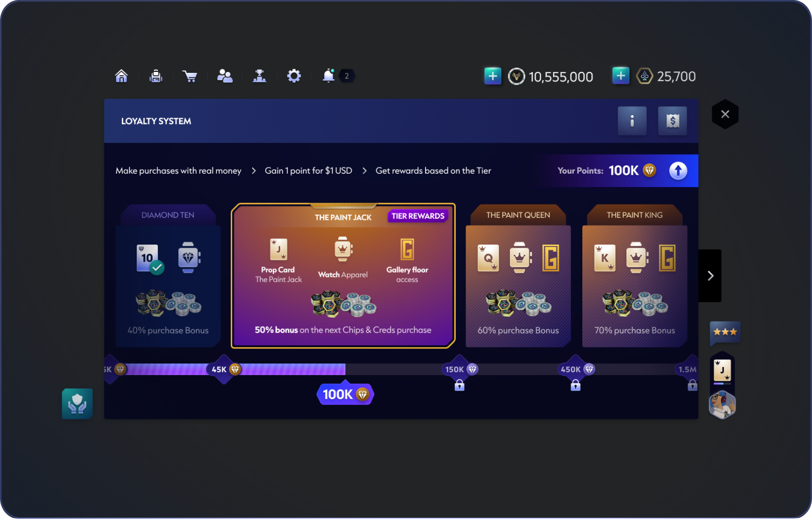Open loyalty system info button
Screen dimensions: 812x519
(x=632, y=121)
